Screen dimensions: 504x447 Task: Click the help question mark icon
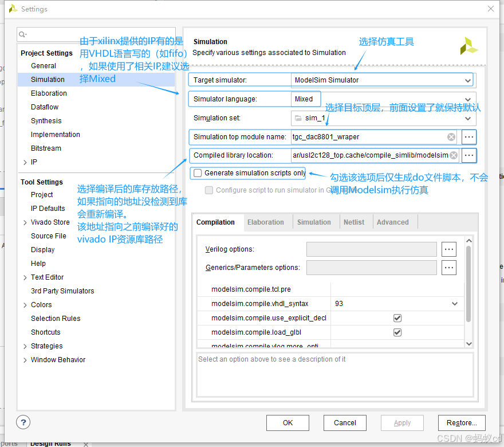pyautogui.click(x=23, y=422)
